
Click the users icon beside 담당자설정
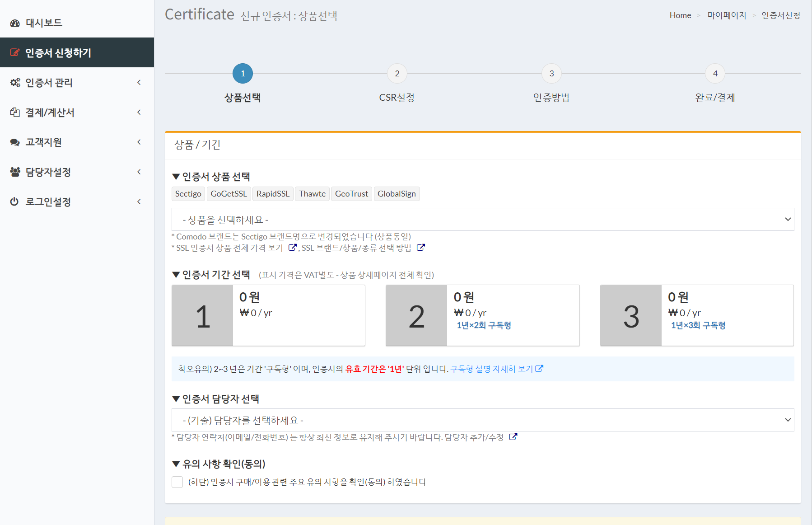point(15,172)
